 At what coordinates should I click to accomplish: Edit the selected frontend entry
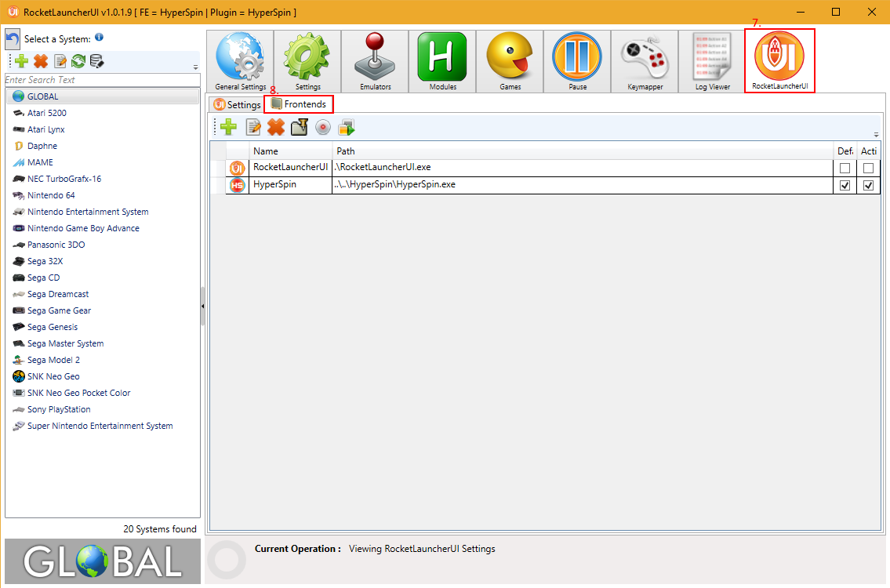tap(253, 126)
